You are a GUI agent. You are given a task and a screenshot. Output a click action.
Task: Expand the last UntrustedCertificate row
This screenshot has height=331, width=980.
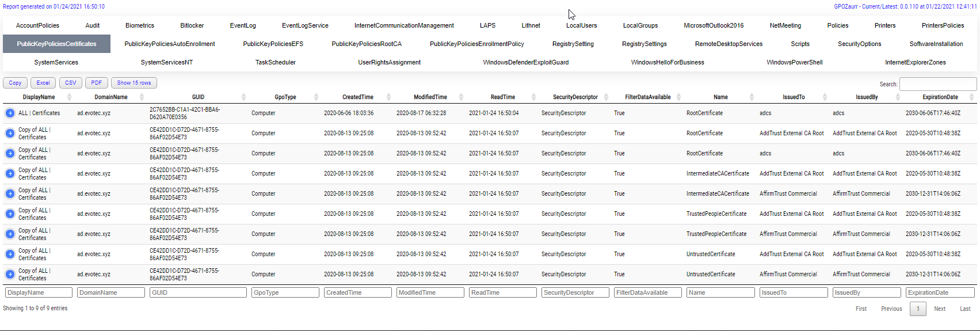[10, 275]
